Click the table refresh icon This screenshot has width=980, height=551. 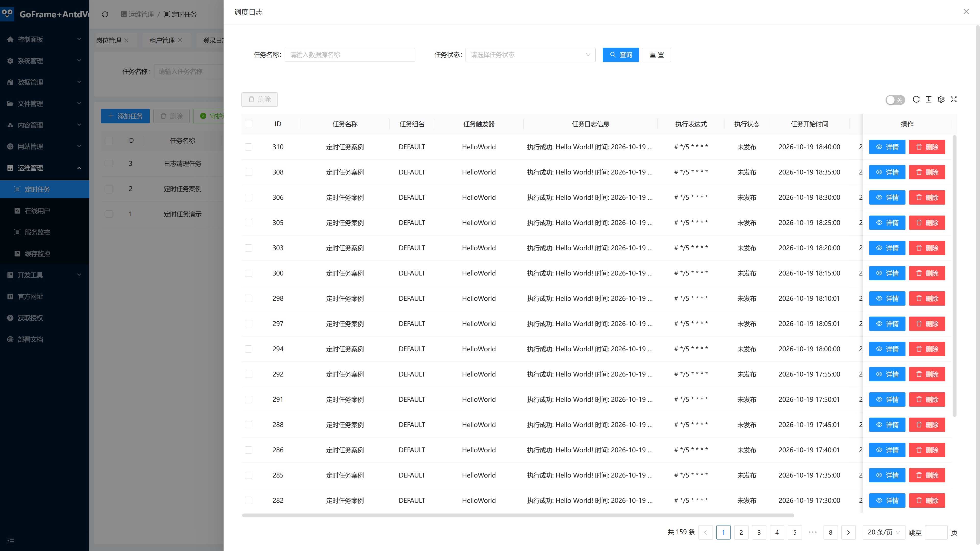[916, 99]
